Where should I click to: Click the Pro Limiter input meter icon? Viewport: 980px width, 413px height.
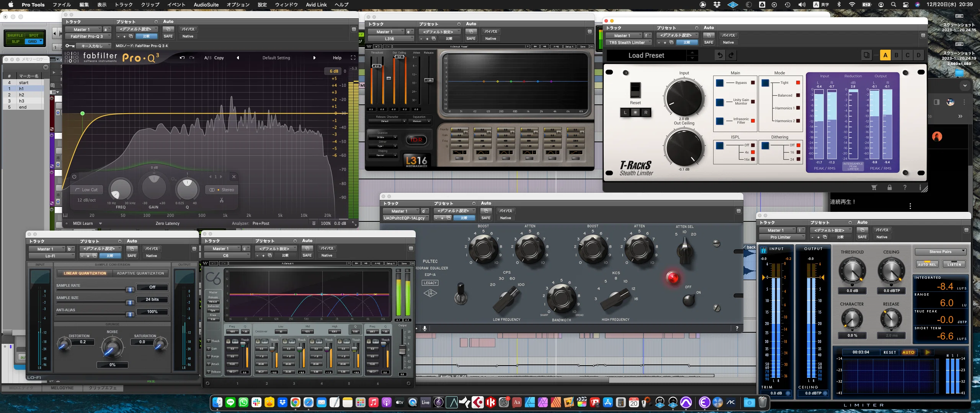coord(764,250)
